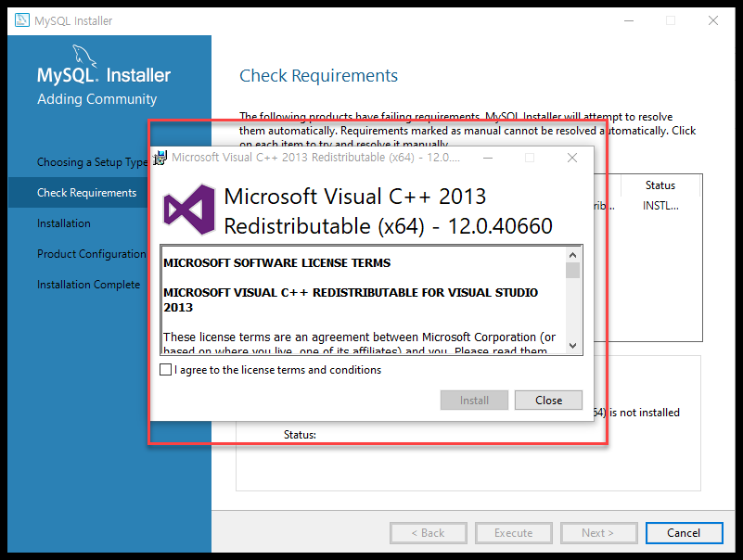Click the Execute button

[x=513, y=533]
